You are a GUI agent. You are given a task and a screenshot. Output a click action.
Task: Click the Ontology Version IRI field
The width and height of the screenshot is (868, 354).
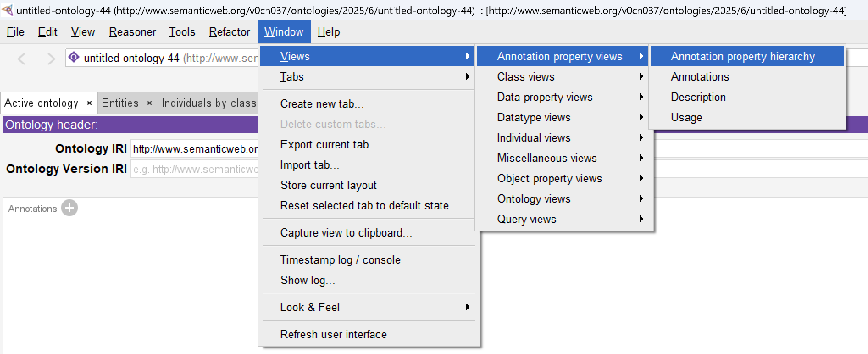[194, 169]
